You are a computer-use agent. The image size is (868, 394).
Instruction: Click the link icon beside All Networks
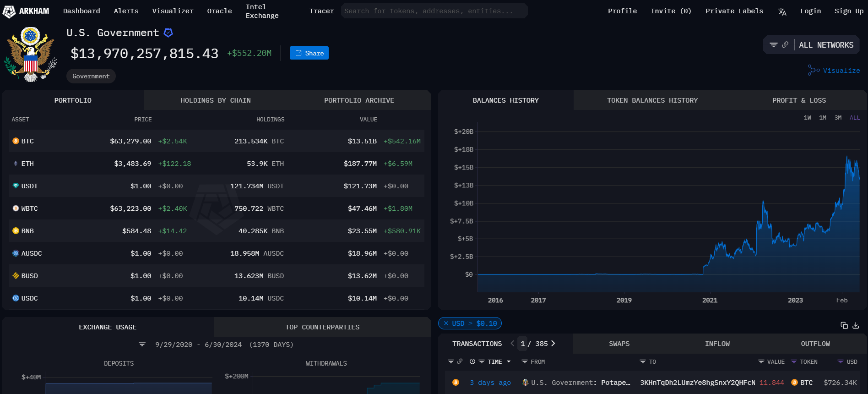coord(785,45)
